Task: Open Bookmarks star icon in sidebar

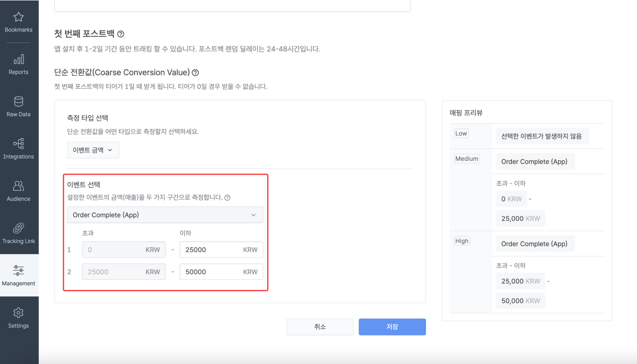Action: click(x=19, y=17)
